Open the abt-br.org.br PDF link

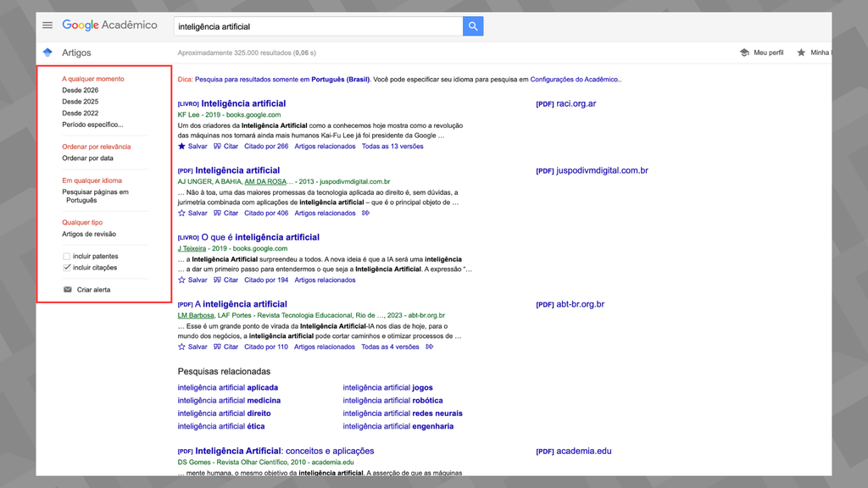[570, 304]
